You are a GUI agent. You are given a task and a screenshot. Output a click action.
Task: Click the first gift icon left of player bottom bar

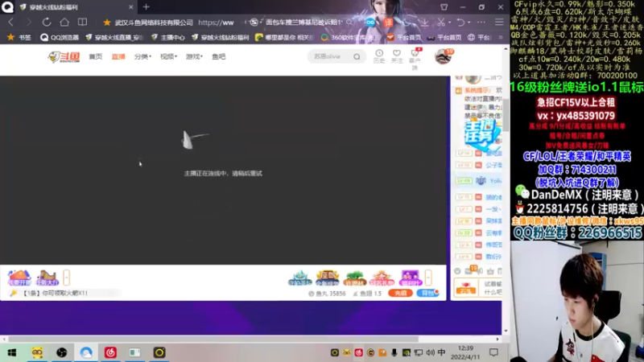pyautogui.click(x=19, y=278)
